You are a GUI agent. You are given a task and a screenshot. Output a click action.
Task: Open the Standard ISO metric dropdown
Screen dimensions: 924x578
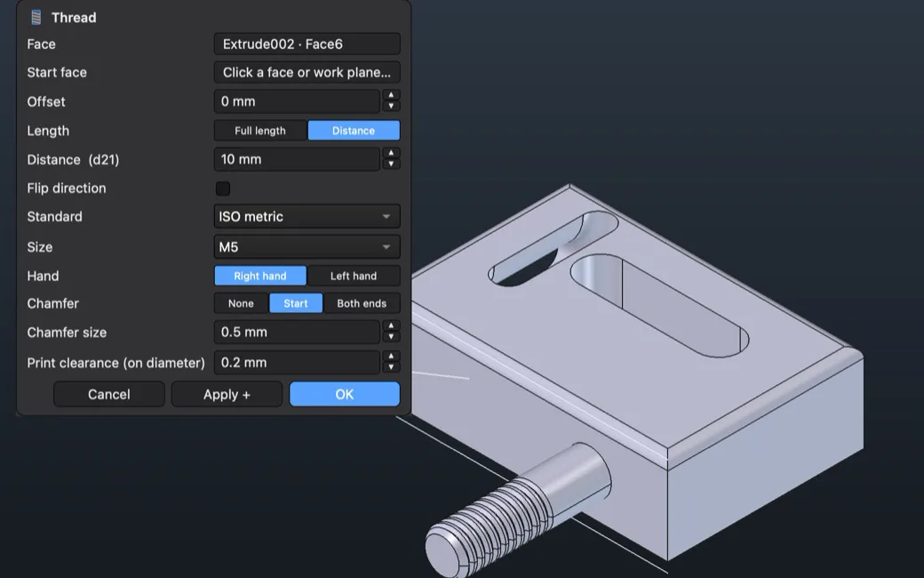(x=307, y=217)
